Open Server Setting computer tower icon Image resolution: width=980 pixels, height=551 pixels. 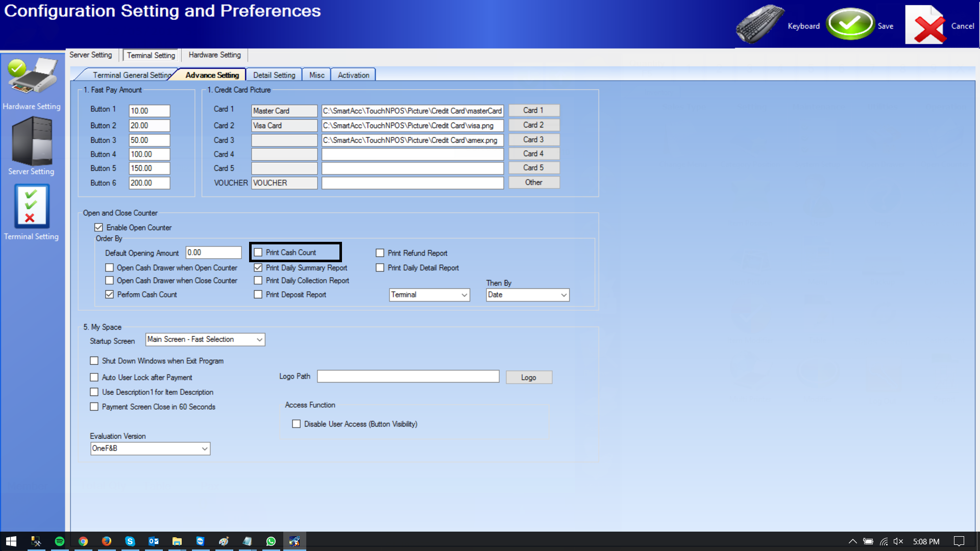tap(32, 141)
